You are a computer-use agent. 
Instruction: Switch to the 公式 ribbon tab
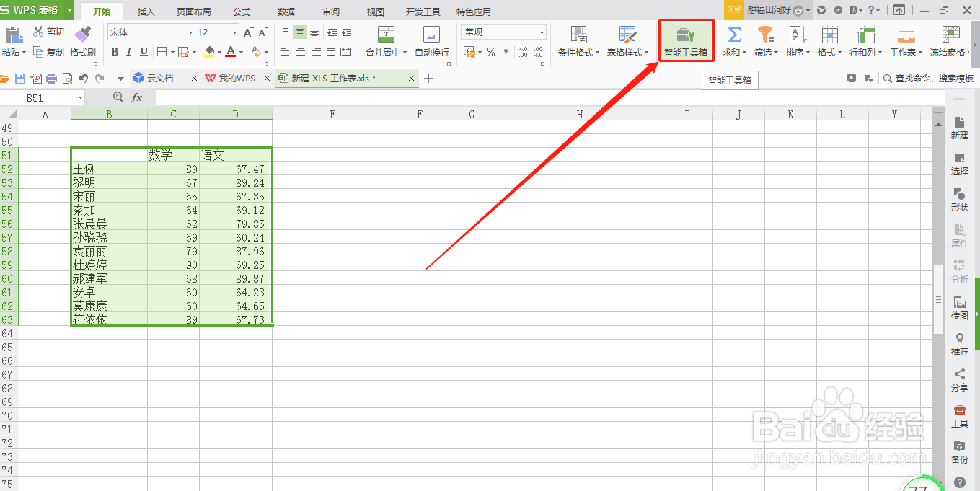point(242,12)
